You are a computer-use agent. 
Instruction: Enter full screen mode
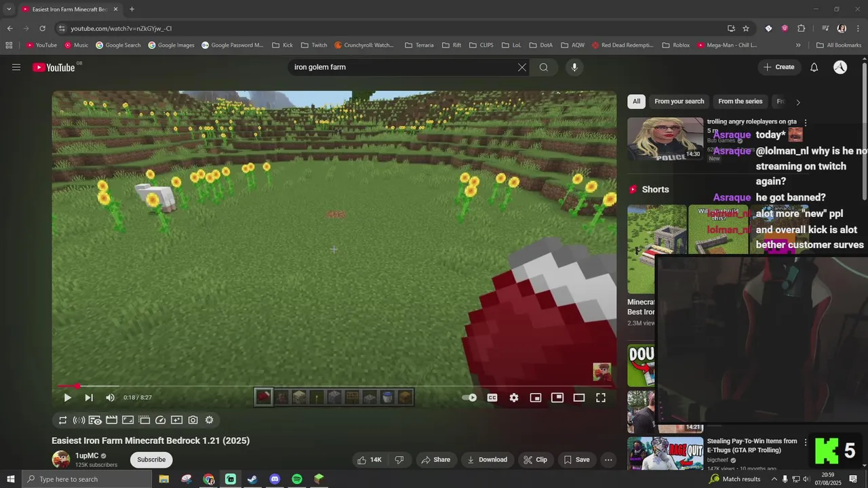(601, 398)
